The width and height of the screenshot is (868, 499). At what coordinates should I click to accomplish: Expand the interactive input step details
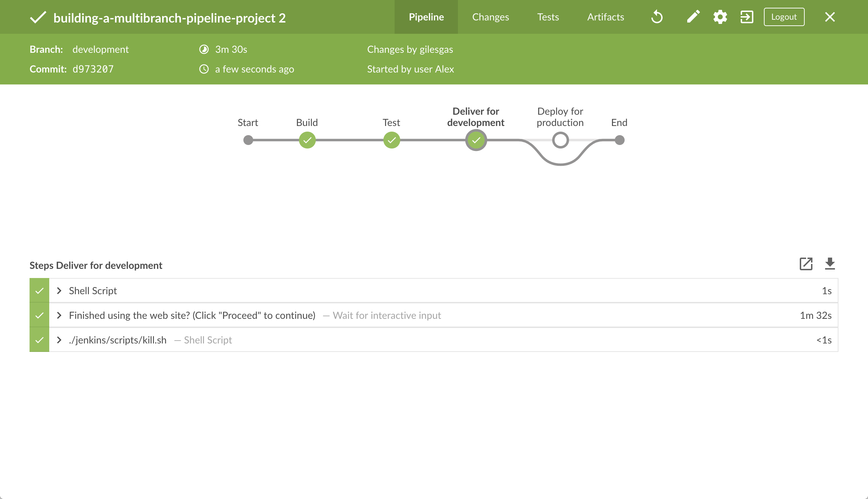[60, 315]
